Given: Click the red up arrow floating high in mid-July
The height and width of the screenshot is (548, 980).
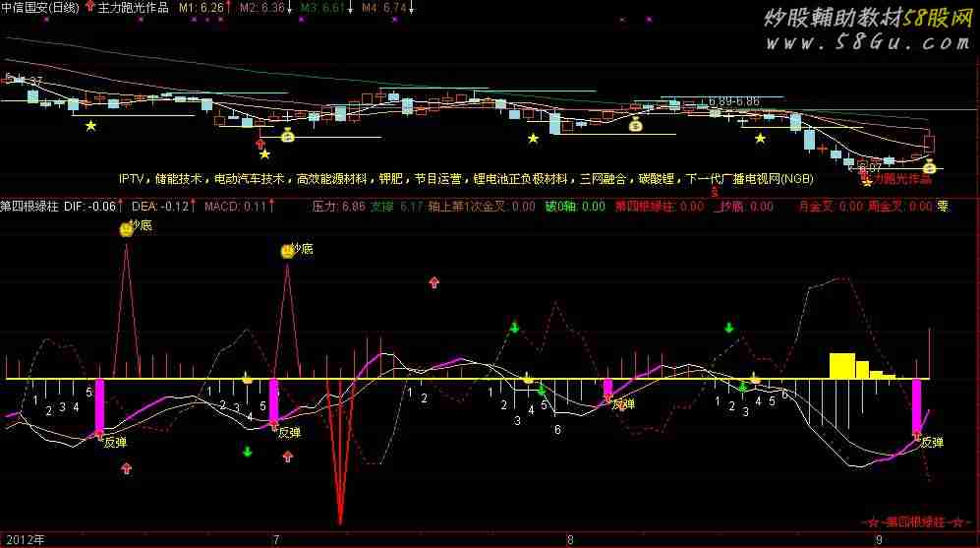Looking at the screenshot, I should click(x=434, y=282).
